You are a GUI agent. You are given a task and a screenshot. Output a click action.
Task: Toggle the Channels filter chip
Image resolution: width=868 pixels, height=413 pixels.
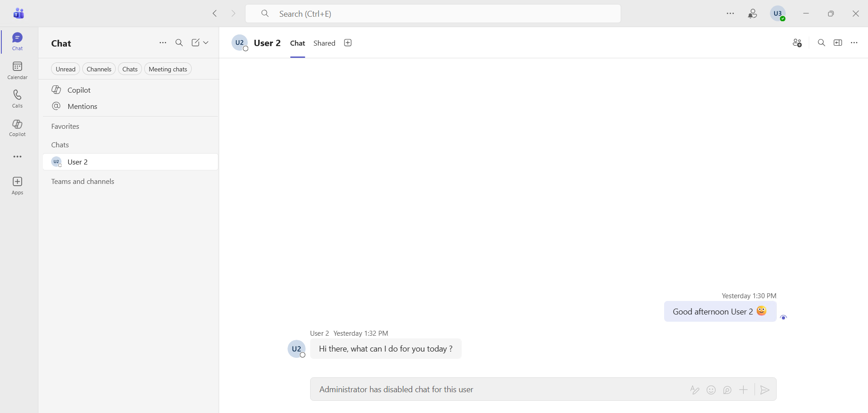(99, 69)
